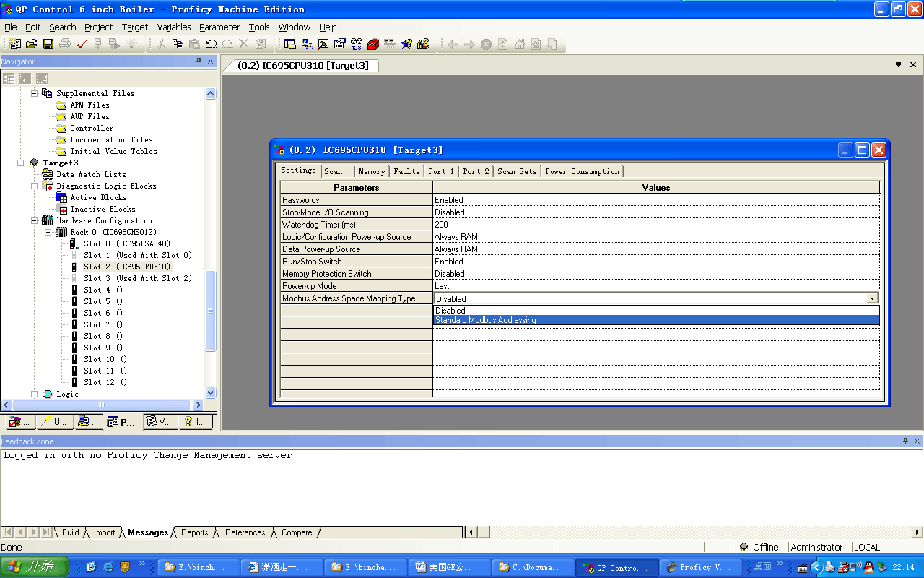This screenshot has height=578, width=924.
Task: Open the Modbus Address Space Mapping dropdown arrow
Action: click(x=872, y=298)
